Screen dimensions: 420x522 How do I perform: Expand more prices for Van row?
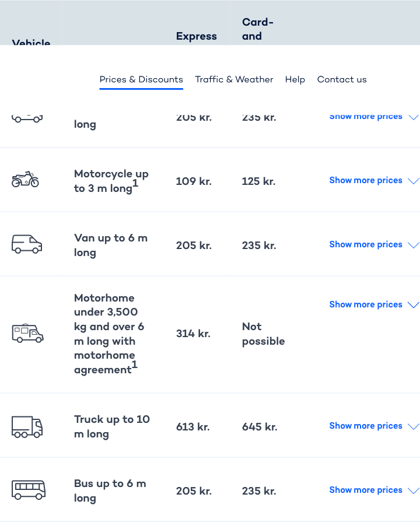366,244
